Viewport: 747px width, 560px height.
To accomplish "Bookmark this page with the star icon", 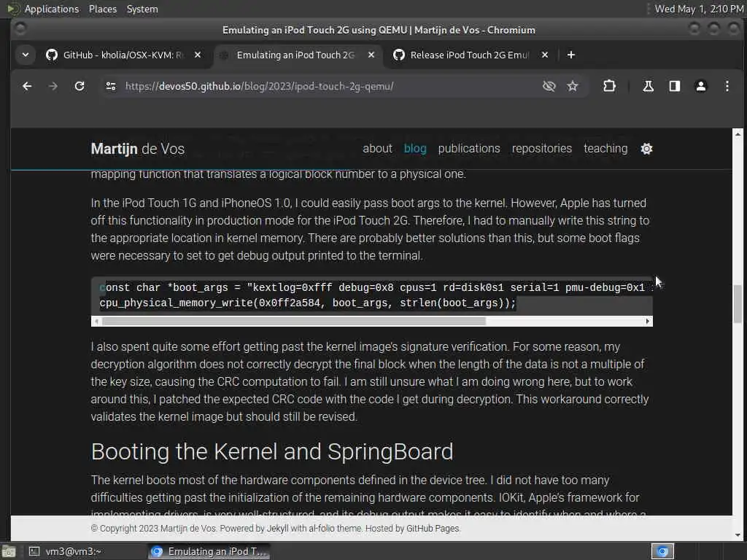I will [x=572, y=86].
